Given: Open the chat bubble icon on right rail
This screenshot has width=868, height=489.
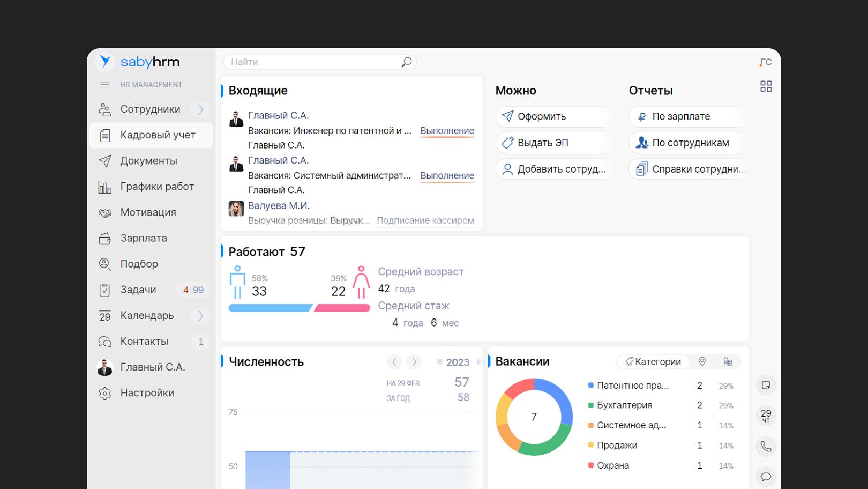Looking at the screenshot, I should click(766, 477).
